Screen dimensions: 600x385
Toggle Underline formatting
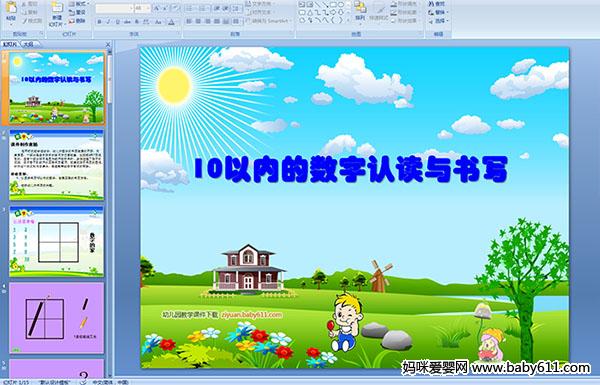pyautogui.click(x=117, y=22)
